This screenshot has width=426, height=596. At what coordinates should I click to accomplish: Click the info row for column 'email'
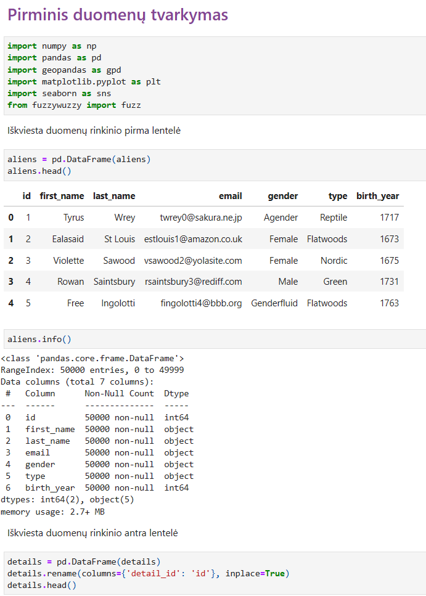point(99,453)
